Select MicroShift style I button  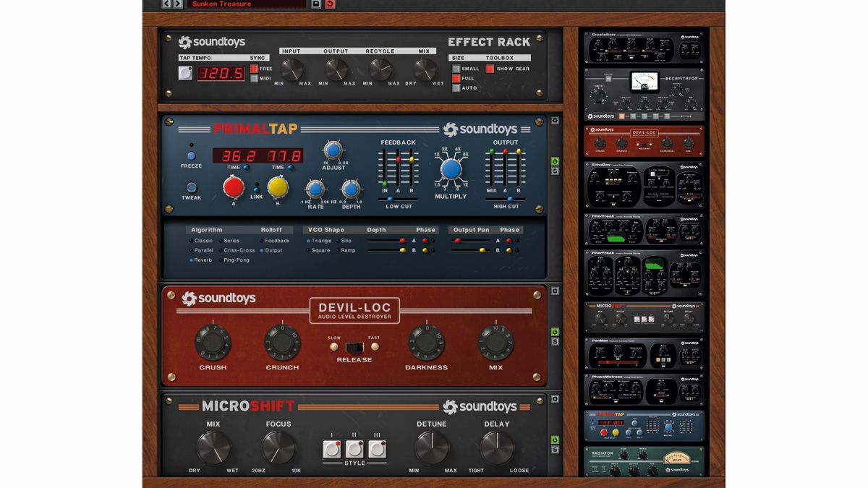(x=332, y=449)
